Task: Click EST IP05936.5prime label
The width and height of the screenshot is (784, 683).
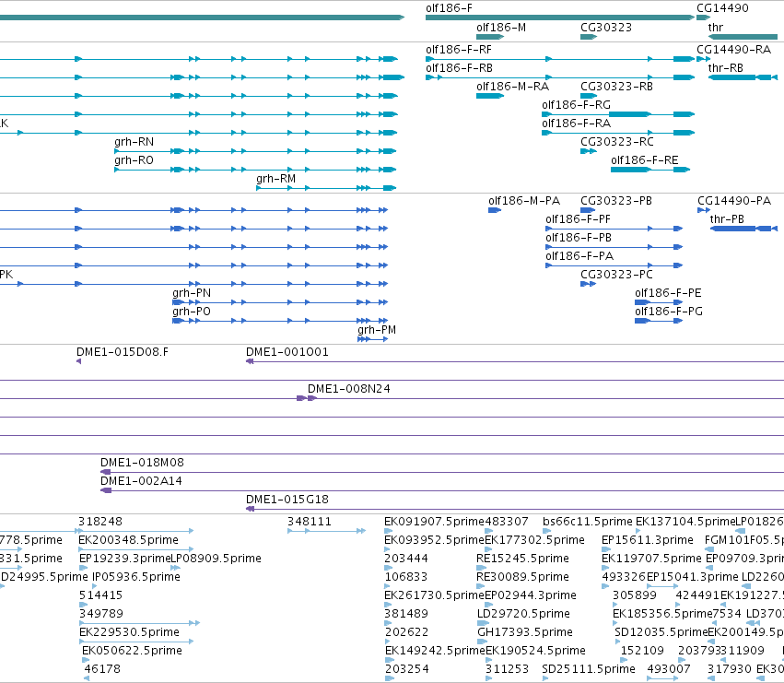Action: (x=136, y=577)
